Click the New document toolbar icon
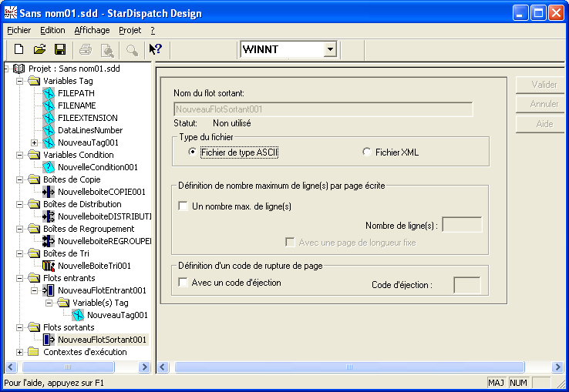Image resolution: width=569 pixels, height=392 pixels. pyautogui.click(x=19, y=49)
